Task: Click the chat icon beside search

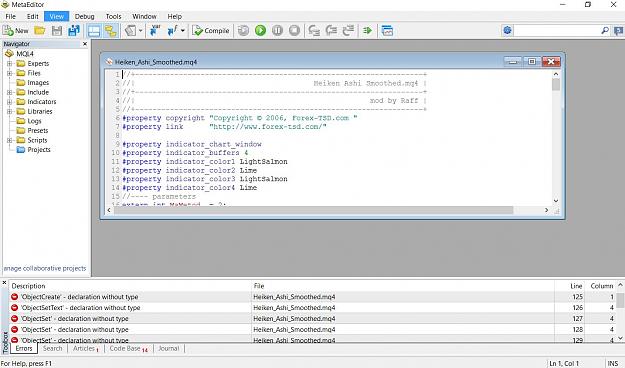Action: pos(618,30)
